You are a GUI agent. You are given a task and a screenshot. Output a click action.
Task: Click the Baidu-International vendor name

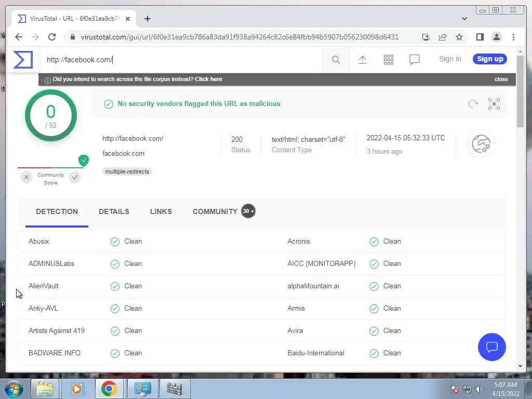[315, 353]
